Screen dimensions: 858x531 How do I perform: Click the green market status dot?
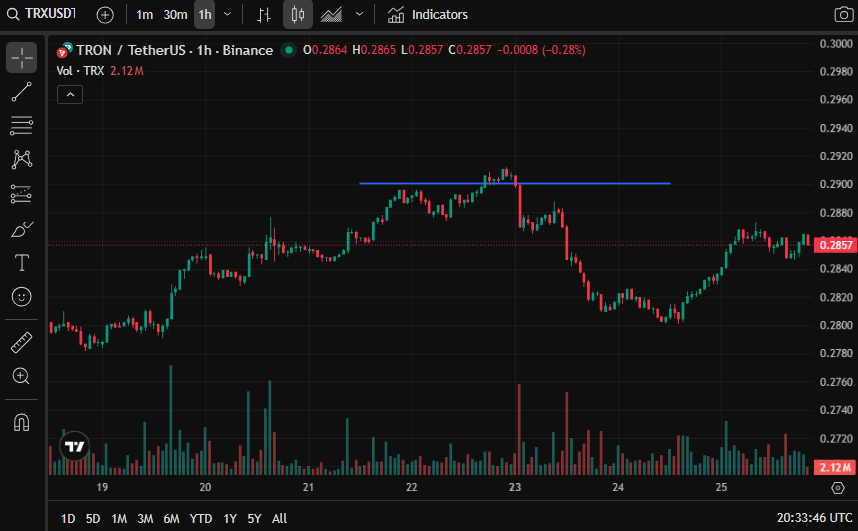pos(288,50)
